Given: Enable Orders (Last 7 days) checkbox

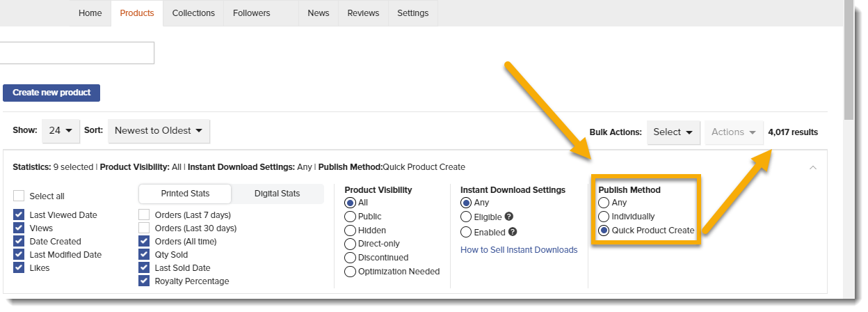Looking at the screenshot, I should pos(144,215).
